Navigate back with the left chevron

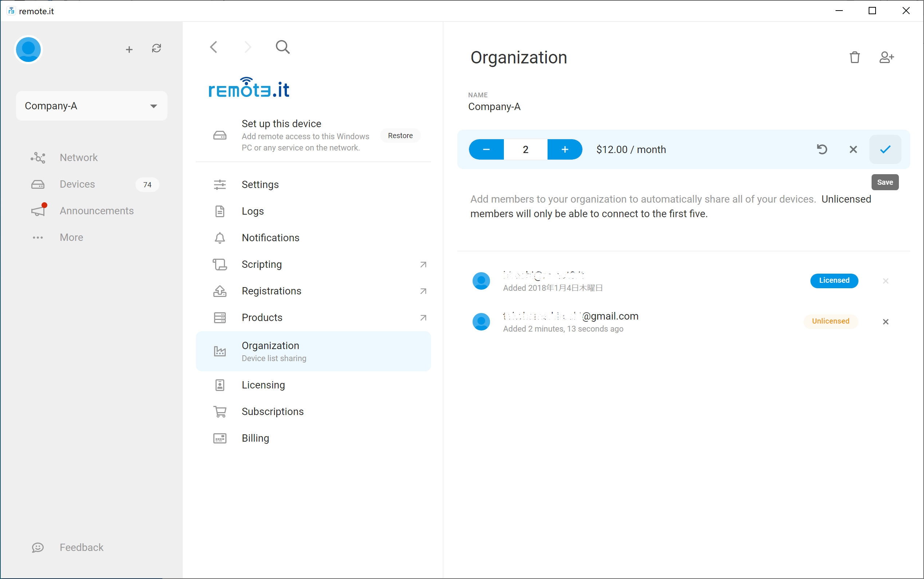tap(214, 47)
